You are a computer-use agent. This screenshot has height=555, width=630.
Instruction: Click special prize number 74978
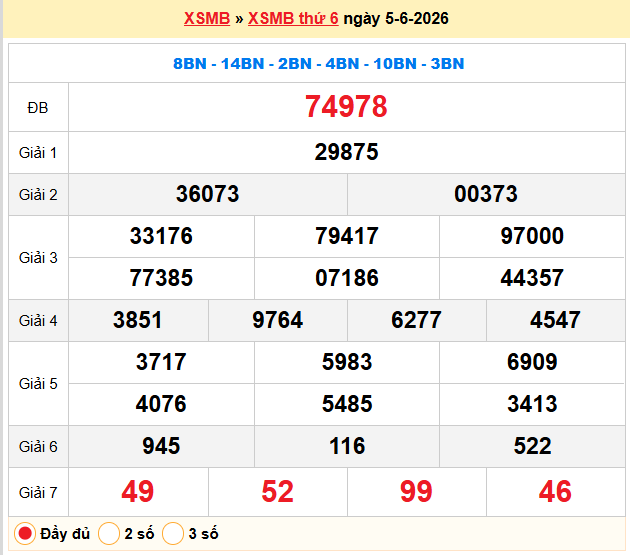coord(346,107)
